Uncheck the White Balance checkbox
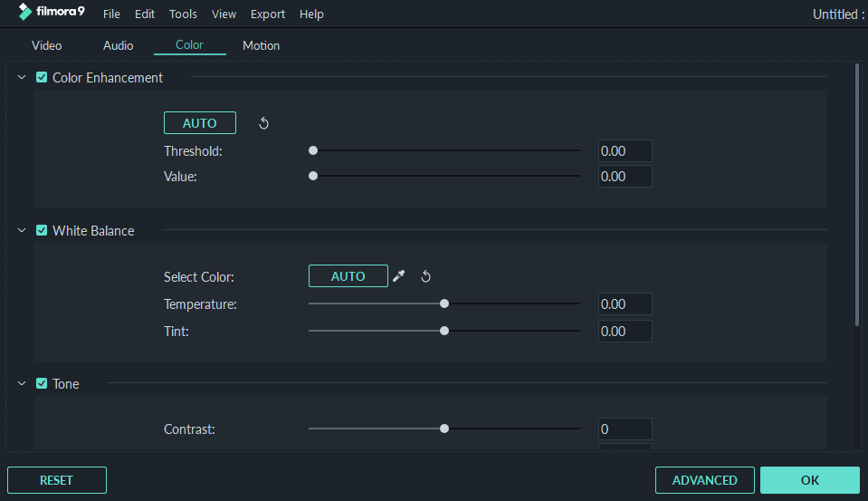 pos(42,230)
